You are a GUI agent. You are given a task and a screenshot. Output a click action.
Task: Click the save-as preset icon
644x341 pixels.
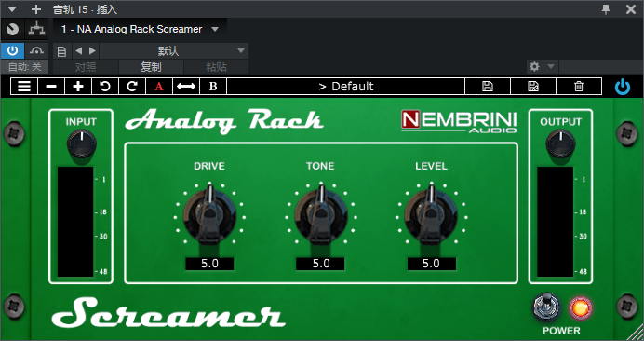[533, 87]
